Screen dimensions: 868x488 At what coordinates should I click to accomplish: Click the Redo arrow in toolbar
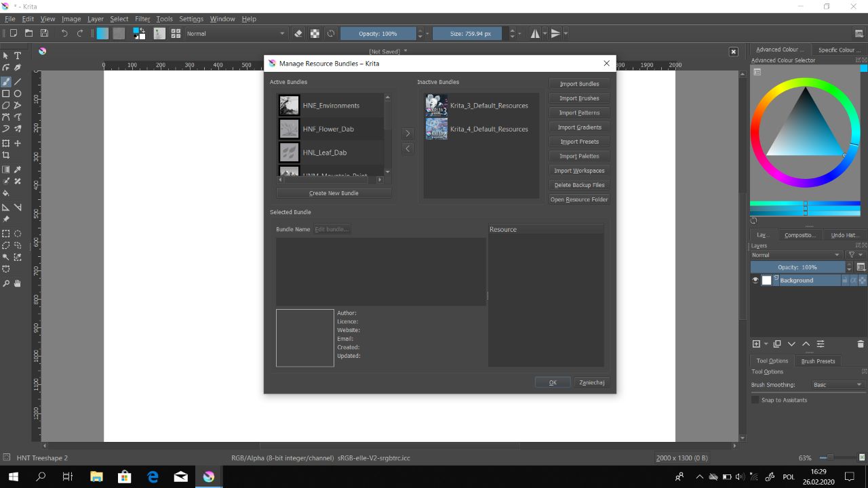(80, 33)
